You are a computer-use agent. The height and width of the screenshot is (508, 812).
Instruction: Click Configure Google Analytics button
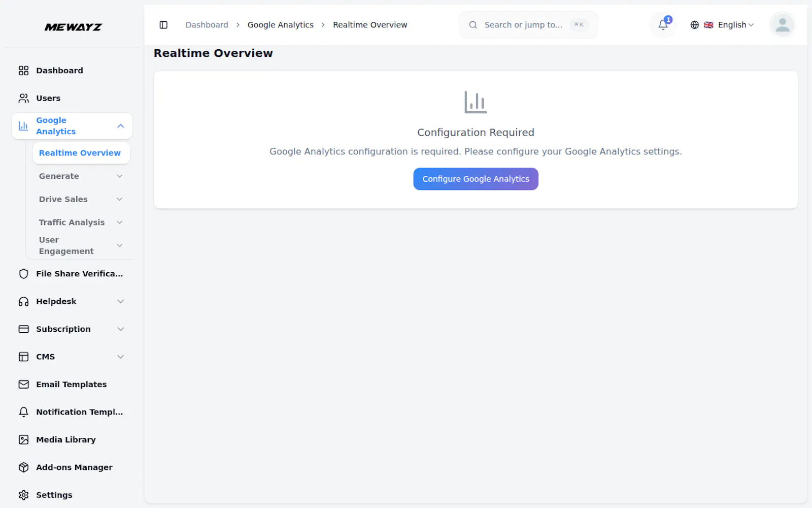point(476,179)
